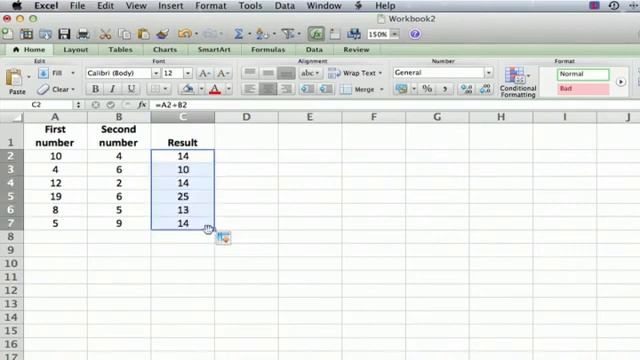
Task: Open the formula builder fx toolbar icon
Action: (x=316, y=34)
